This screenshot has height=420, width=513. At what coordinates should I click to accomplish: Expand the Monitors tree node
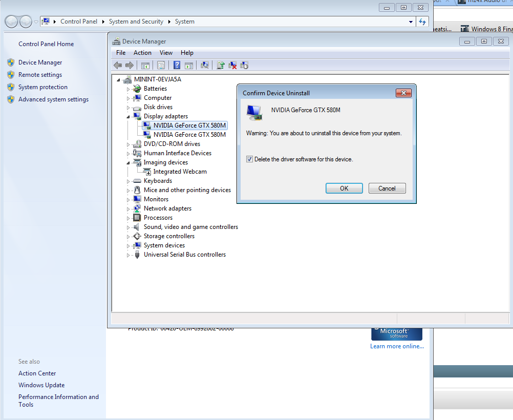pos(128,199)
